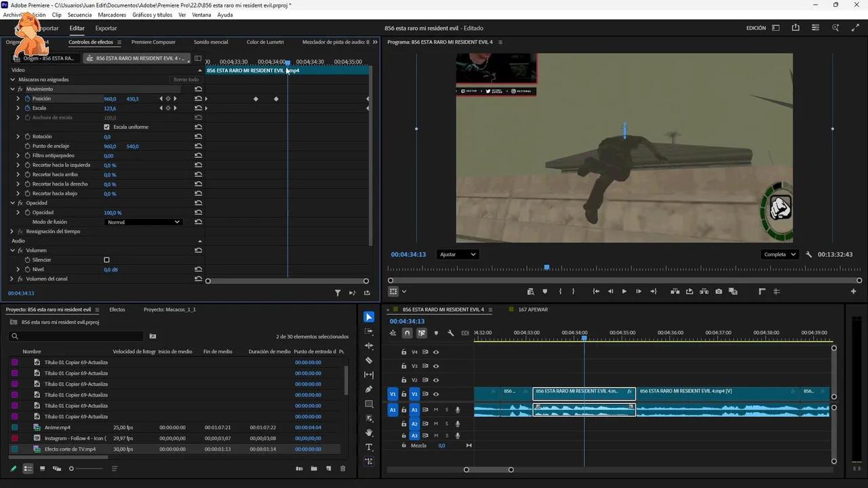Switch to the Color de Lumetri tab
This screenshot has width=868, height=488.
pos(265,42)
